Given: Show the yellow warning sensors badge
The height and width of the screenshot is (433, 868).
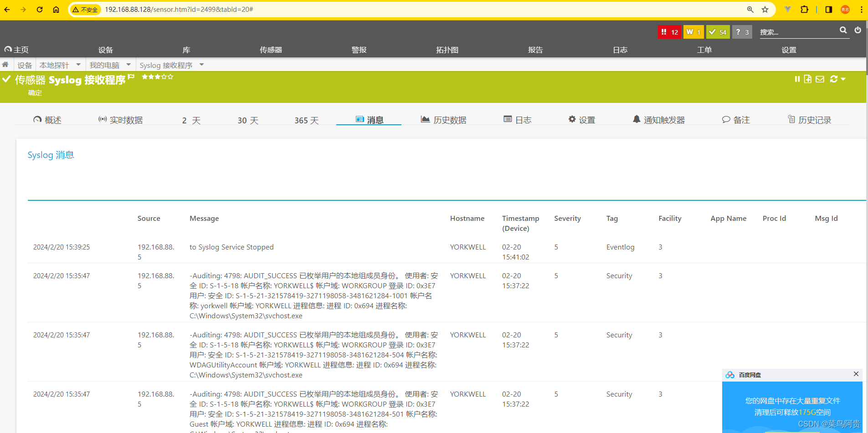Looking at the screenshot, I should coord(693,32).
